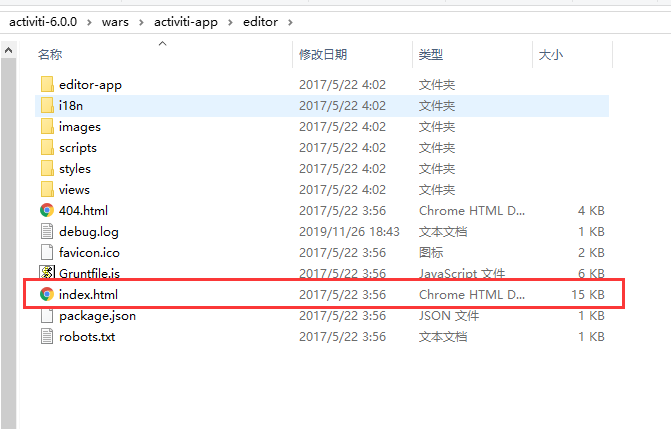Select the i18n folder name
671x429 pixels.
tap(71, 105)
